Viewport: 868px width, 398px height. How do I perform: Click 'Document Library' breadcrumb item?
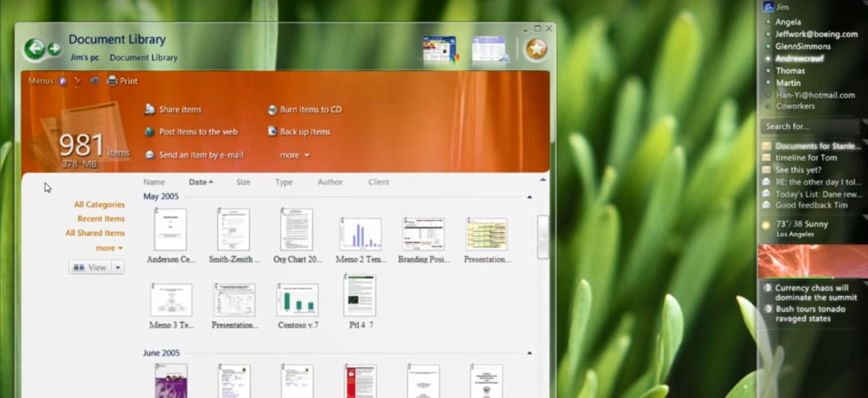pyautogui.click(x=143, y=58)
